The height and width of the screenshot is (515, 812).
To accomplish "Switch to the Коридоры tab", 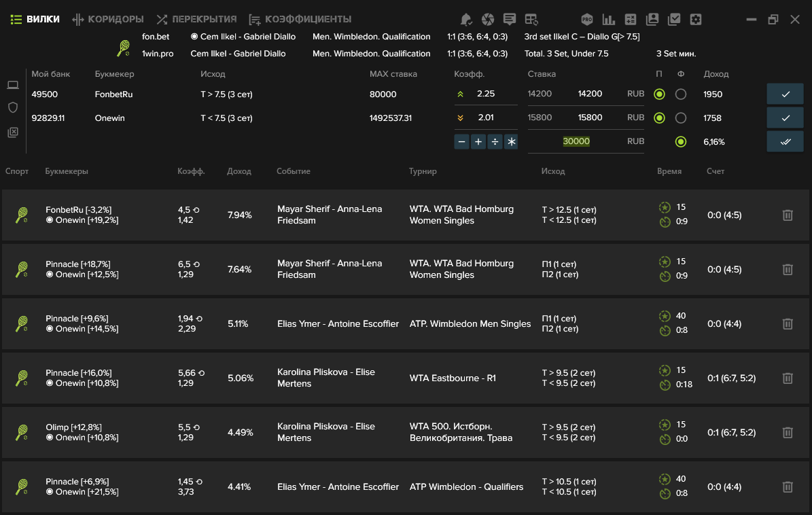I will coord(108,19).
